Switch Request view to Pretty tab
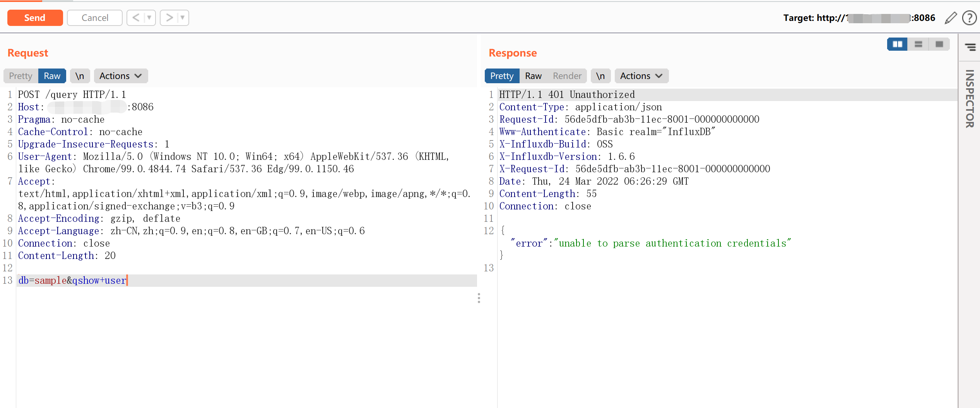 (x=21, y=76)
